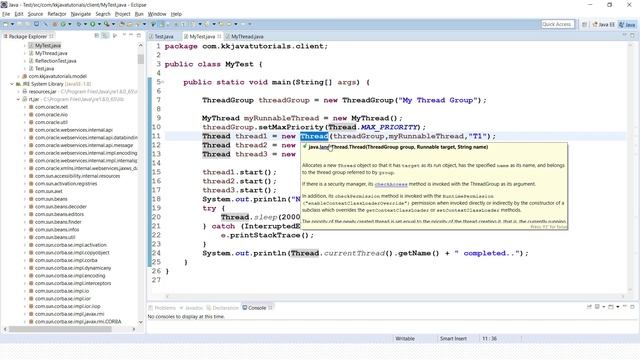Switch to the Javadoc tab

[191, 308]
